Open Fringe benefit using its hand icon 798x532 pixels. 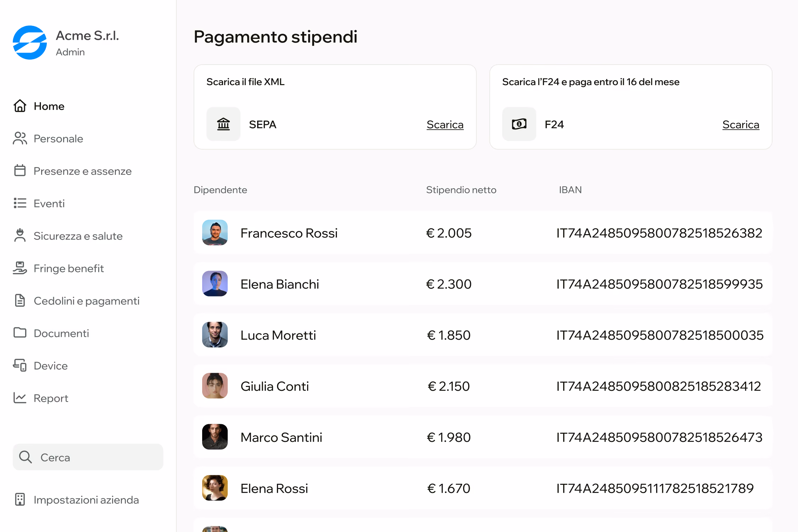[20, 268]
